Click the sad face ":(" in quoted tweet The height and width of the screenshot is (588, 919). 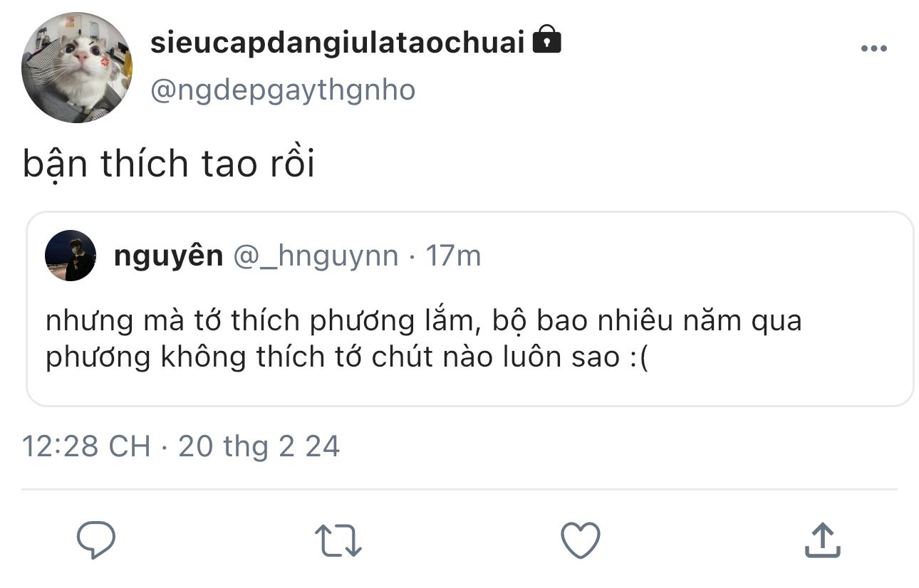point(640,357)
